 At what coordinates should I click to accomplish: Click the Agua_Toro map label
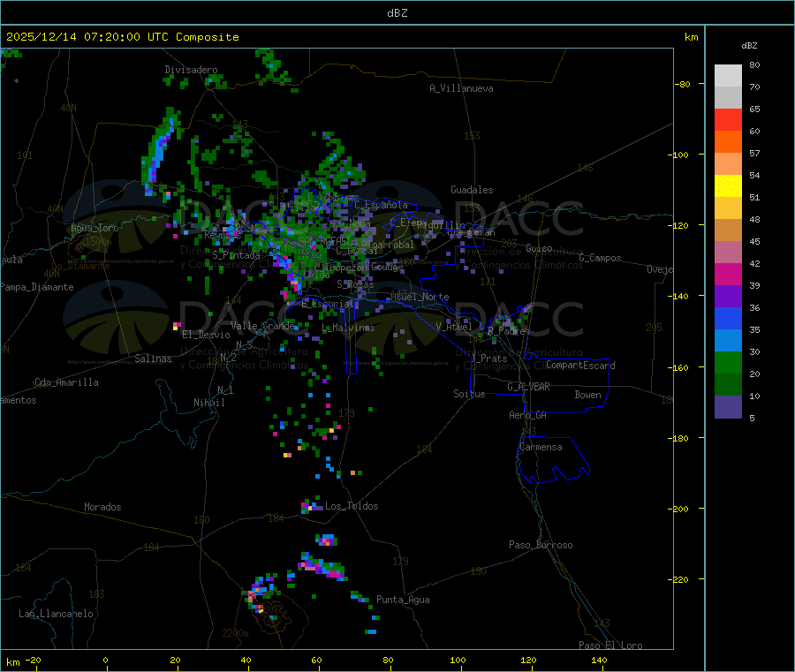click(x=95, y=228)
